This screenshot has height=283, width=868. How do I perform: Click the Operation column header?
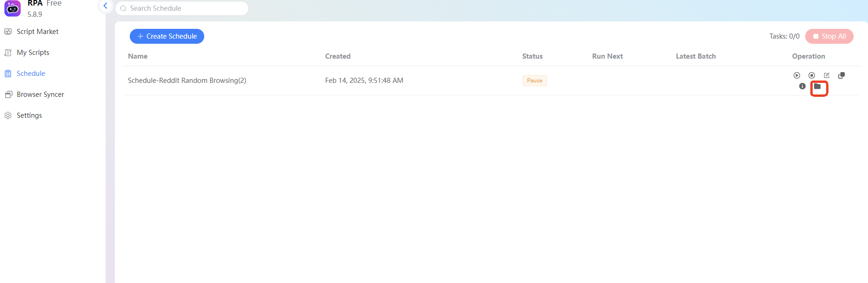point(808,56)
